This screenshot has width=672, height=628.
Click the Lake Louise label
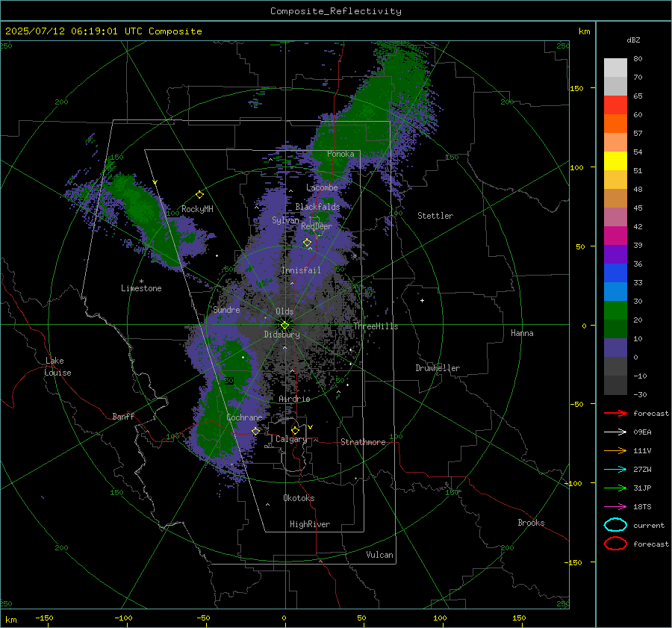[x=57, y=367]
